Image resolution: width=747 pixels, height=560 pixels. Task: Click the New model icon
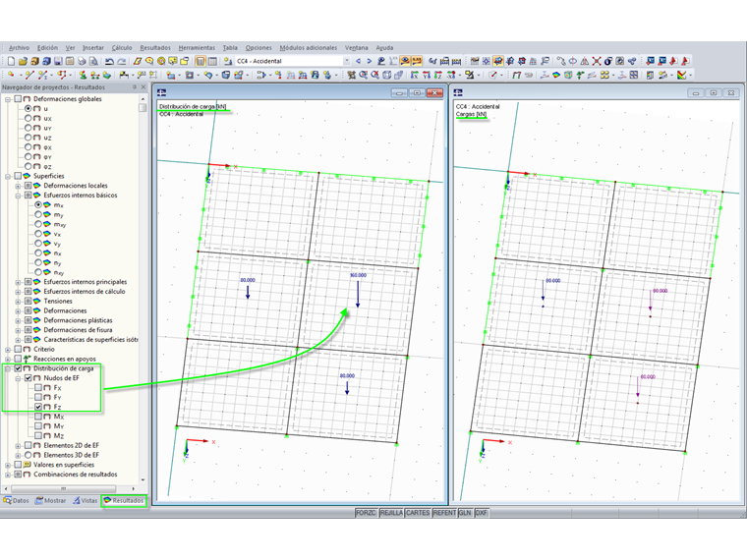pyautogui.click(x=11, y=61)
